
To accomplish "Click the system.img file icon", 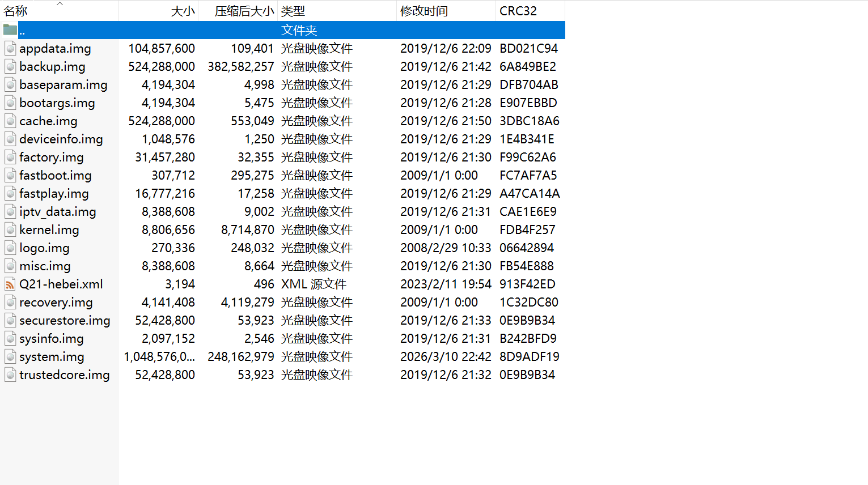I will [x=10, y=356].
